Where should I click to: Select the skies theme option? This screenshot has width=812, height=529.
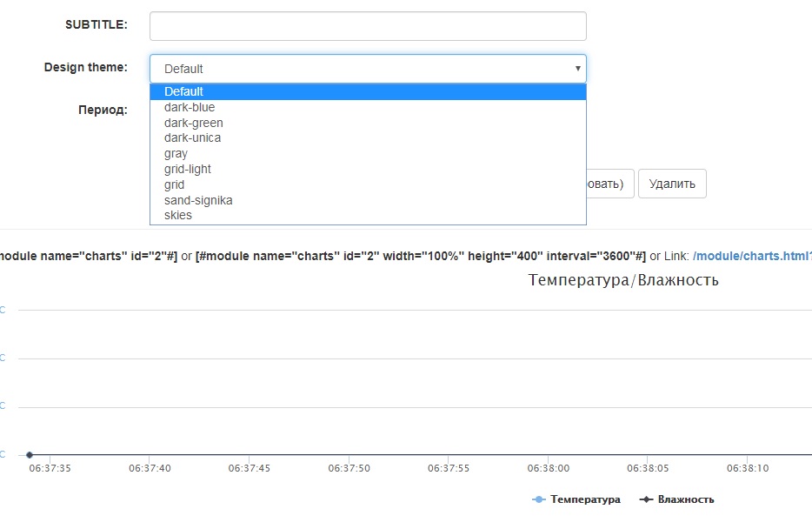(x=177, y=215)
